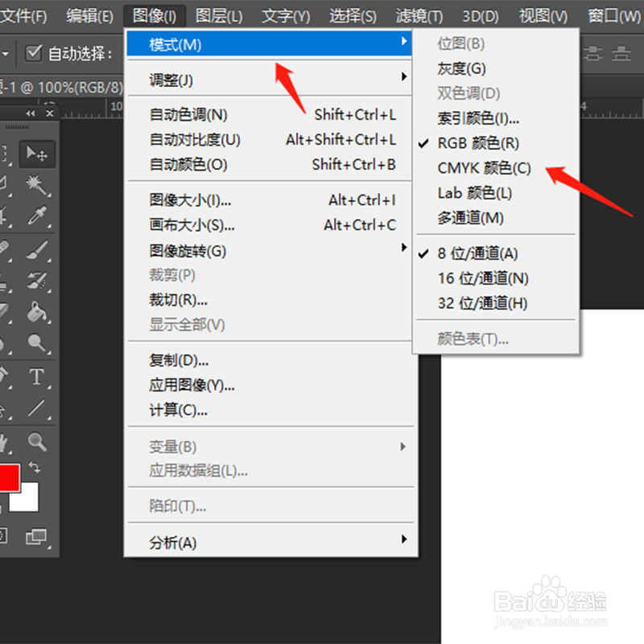Open the 3D(D) menu
Image resolution: width=644 pixels, height=644 pixels.
tap(480, 14)
